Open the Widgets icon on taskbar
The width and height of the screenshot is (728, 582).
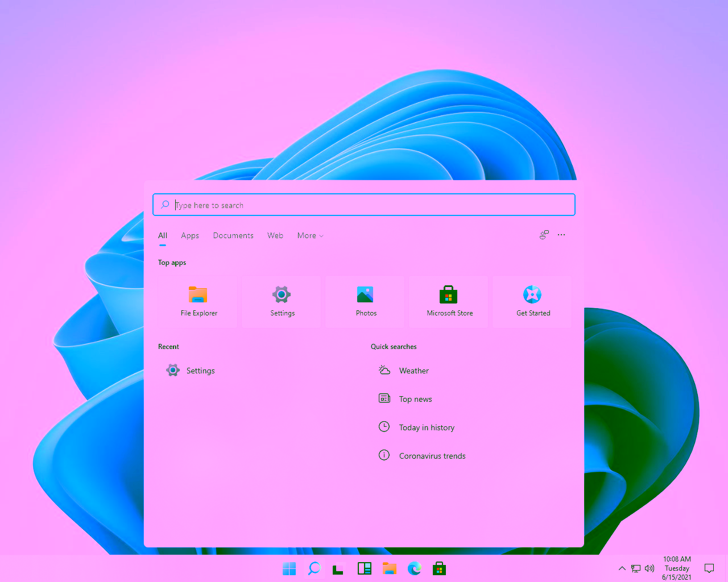tap(365, 568)
